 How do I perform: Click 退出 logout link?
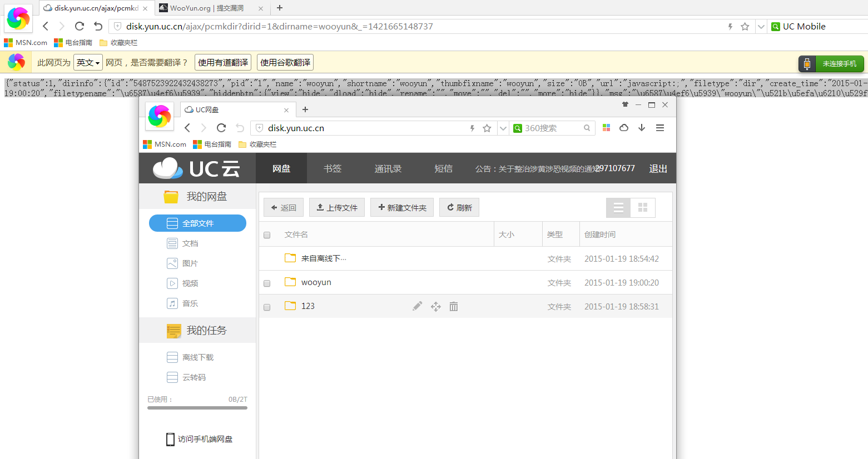click(658, 168)
